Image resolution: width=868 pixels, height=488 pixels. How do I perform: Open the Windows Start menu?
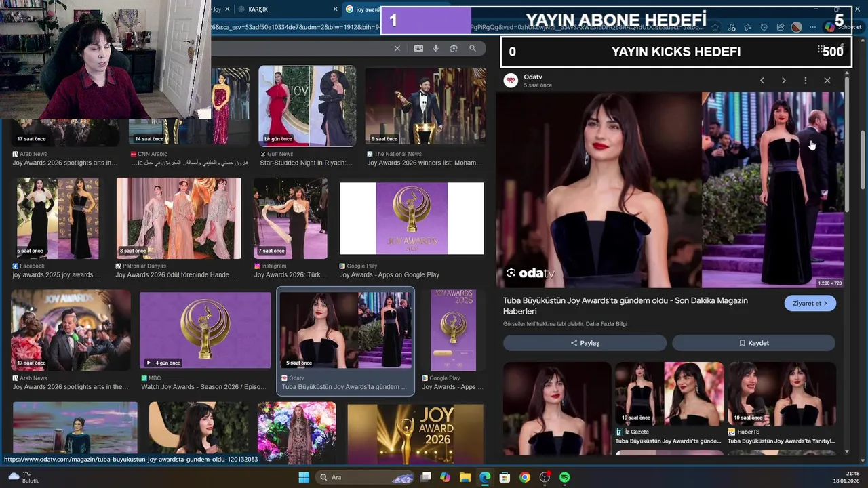click(x=304, y=477)
